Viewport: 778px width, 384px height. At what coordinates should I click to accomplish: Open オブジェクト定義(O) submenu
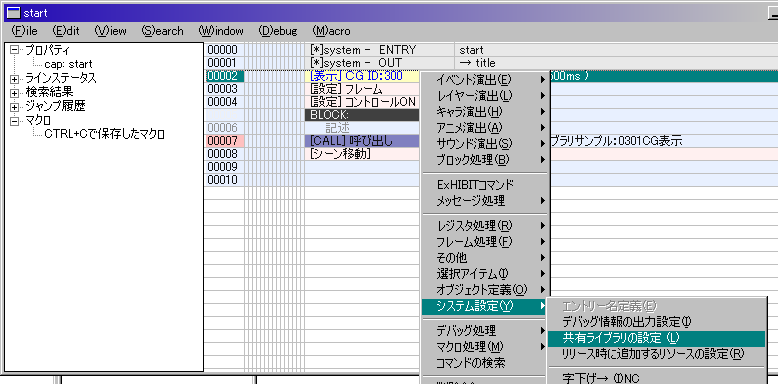coord(485,289)
